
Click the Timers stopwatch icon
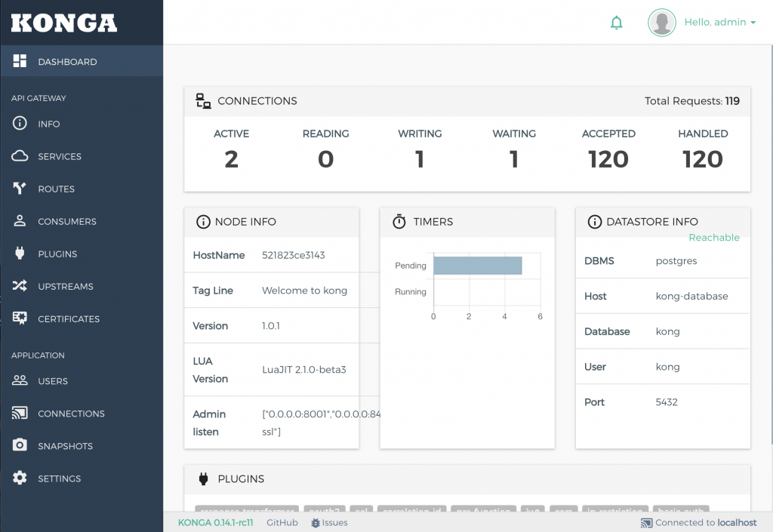tap(399, 222)
